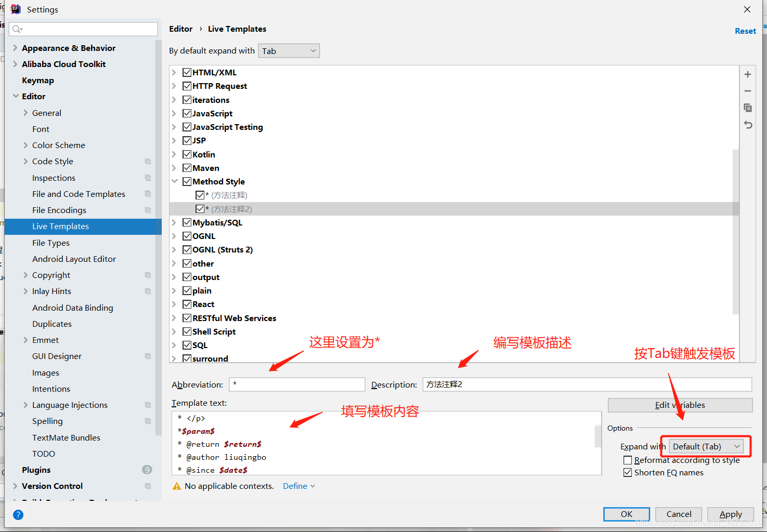Viewport: 767px width, 532px height.
Task: Restore deleted defaults with the undo arrow icon
Action: click(x=747, y=125)
